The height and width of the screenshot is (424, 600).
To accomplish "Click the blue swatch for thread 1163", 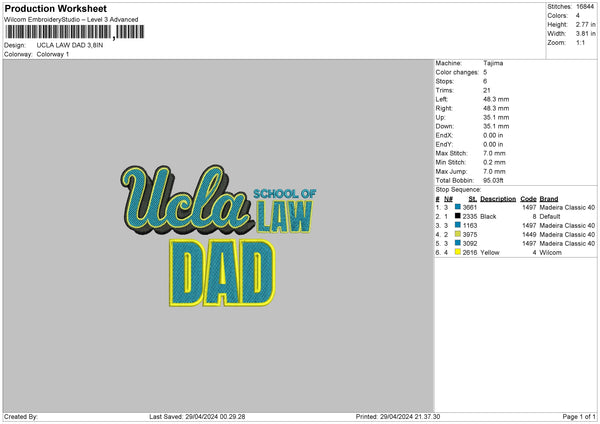I will [458, 225].
